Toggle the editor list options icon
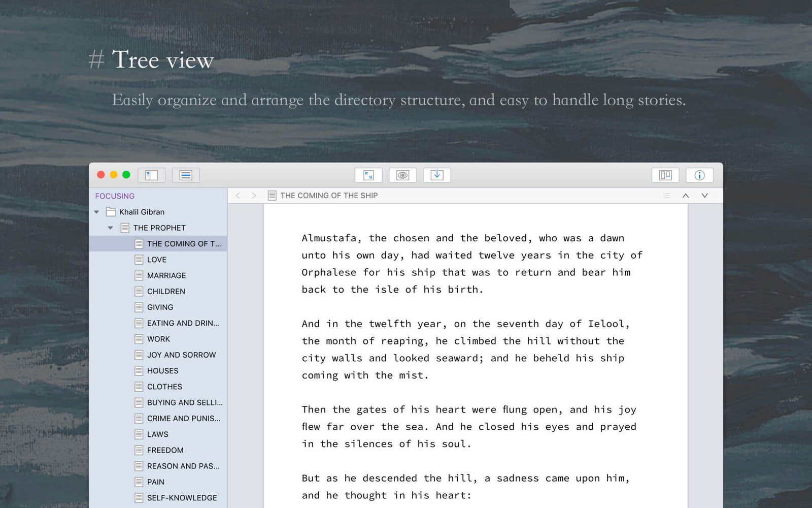Viewport: 812px width, 508px height. point(667,195)
